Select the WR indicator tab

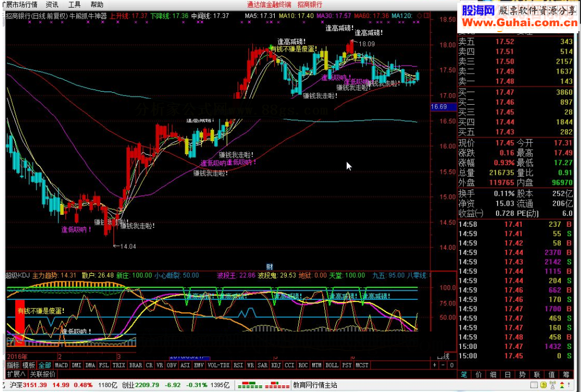pos(251,365)
